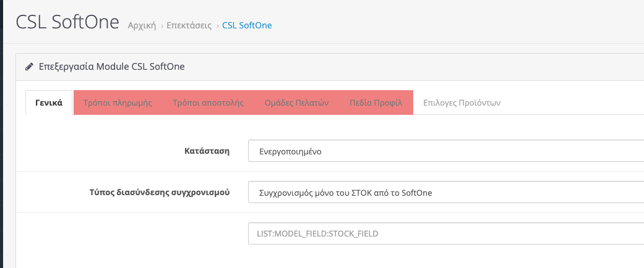Go to Αρχική breadcrumb link
Image resolution: width=644 pixels, height=268 pixels.
(142, 25)
